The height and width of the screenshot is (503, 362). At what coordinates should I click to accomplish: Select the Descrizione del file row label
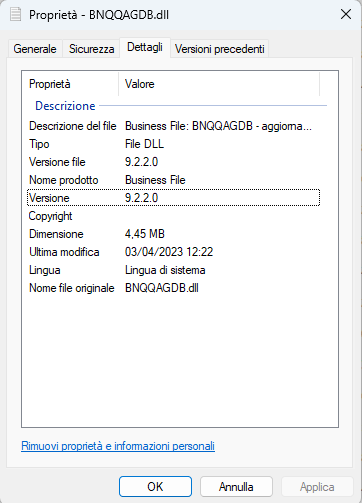73,126
